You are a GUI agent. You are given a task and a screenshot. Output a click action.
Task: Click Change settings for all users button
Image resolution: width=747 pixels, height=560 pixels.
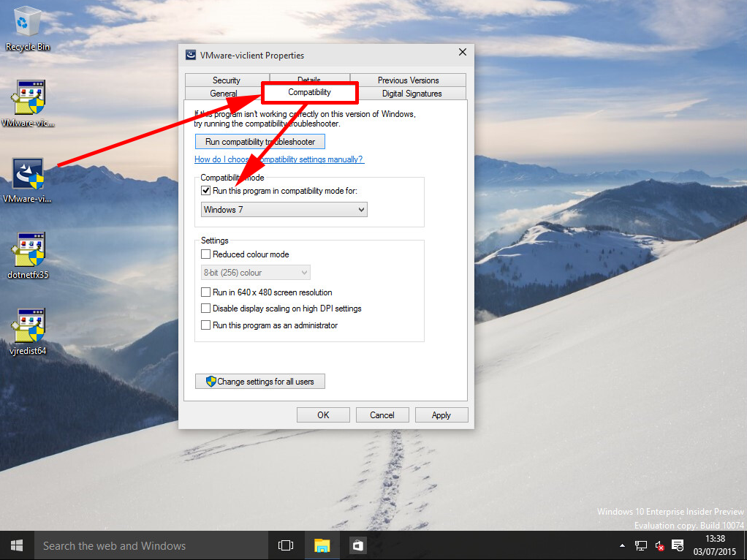tap(260, 382)
